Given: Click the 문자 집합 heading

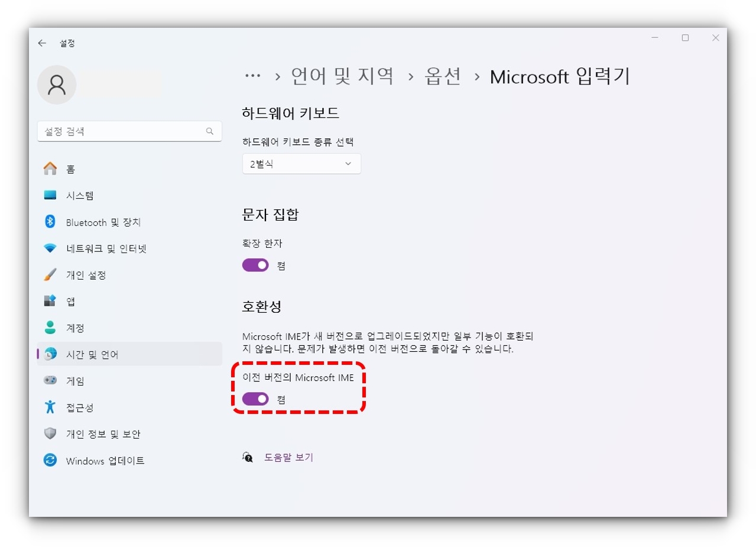Looking at the screenshot, I should click(x=270, y=214).
